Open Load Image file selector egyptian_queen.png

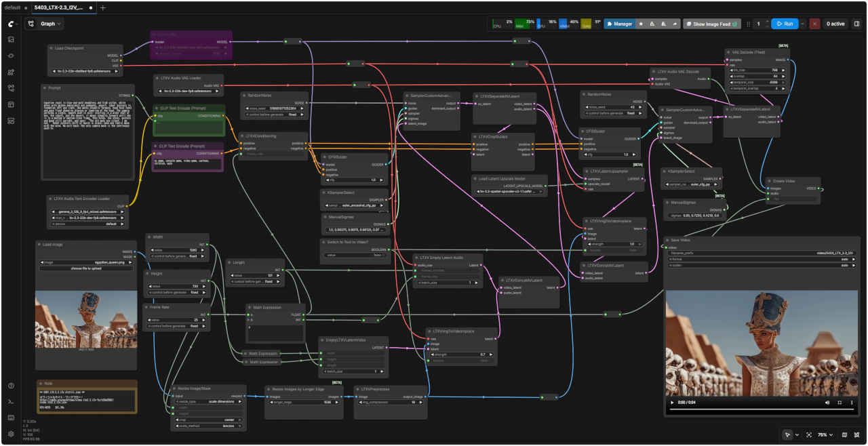(x=86, y=262)
